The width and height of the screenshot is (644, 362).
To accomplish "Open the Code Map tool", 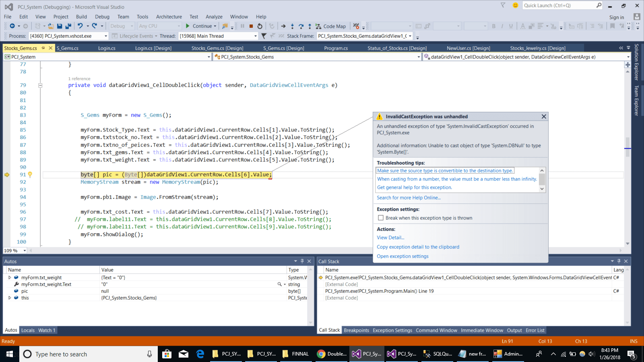I will click(x=330, y=26).
